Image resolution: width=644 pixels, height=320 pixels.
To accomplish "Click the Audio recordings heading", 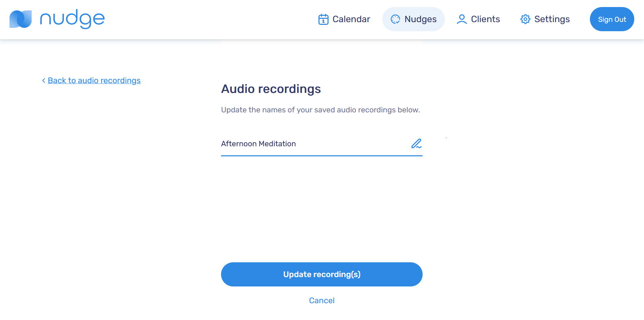I will pyautogui.click(x=271, y=89).
